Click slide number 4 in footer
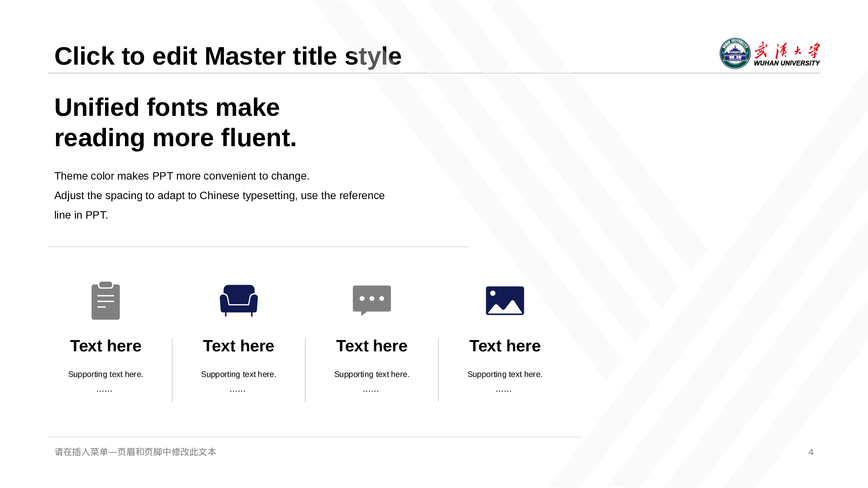The height and width of the screenshot is (488, 868). click(811, 452)
